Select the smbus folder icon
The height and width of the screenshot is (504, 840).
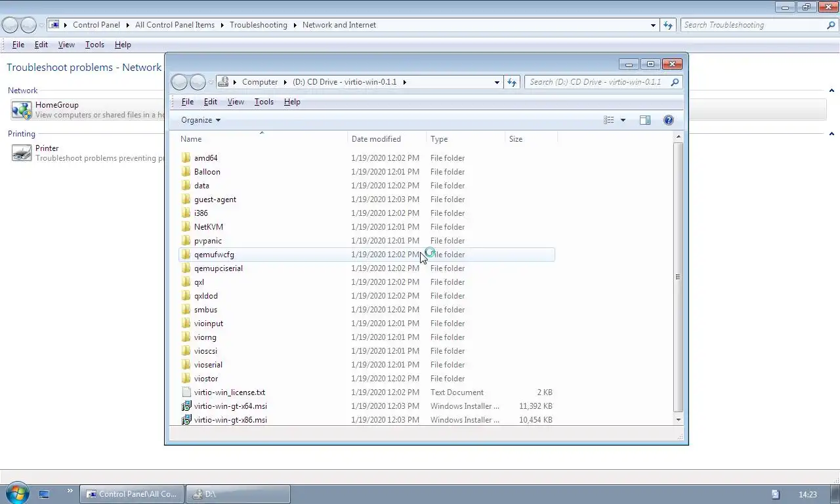point(186,310)
